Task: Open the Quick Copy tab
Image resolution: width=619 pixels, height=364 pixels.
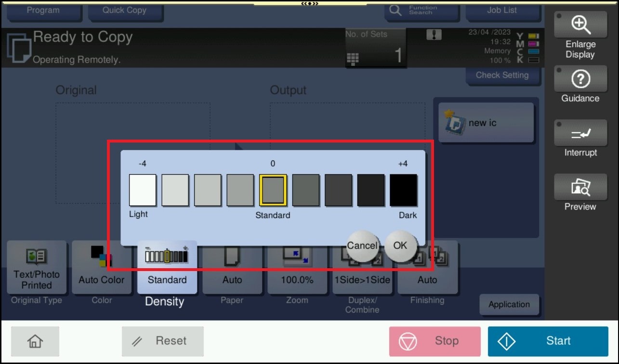Action: tap(124, 10)
